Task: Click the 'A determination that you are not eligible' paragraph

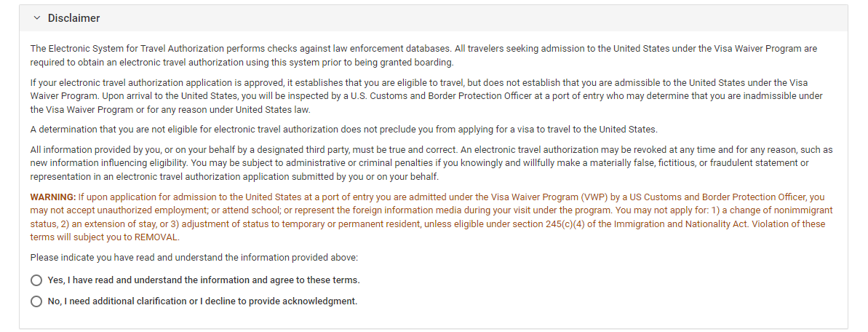Action: coord(343,130)
